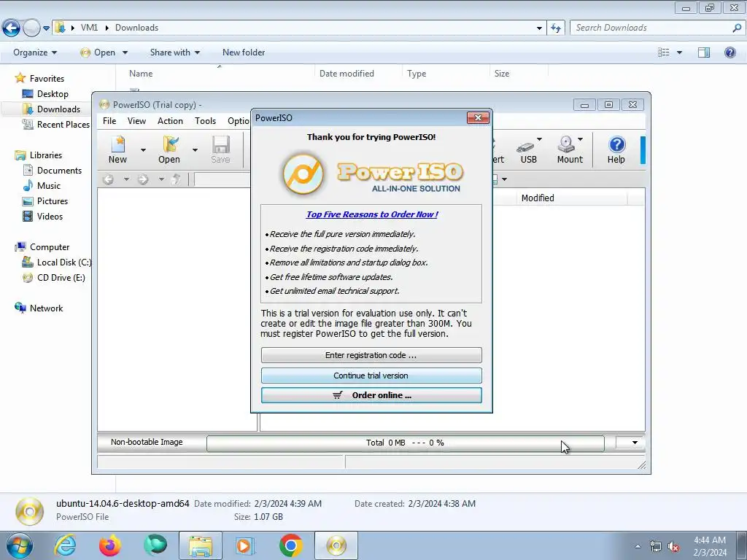Open the Tools menu in PowerISO

tap(205, 121)
